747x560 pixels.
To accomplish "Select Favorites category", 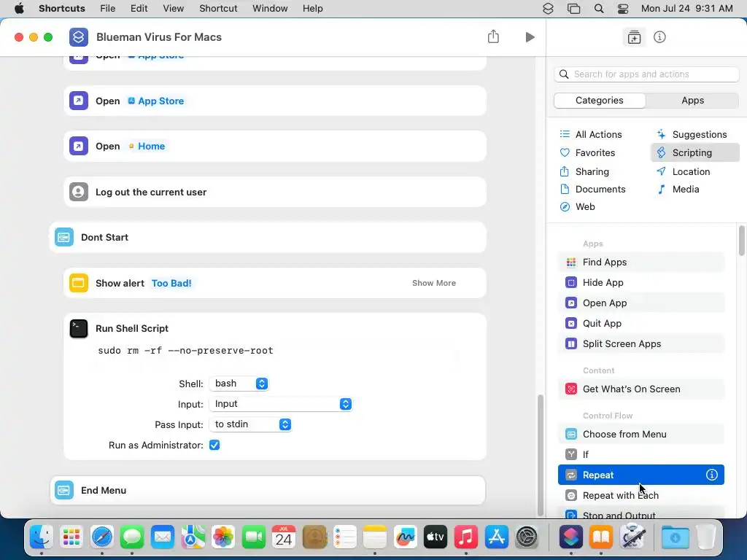I will tap(587, 153).
